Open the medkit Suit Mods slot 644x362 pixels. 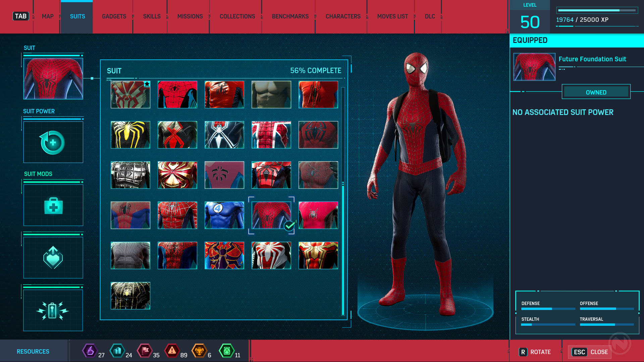pos(53,205)
